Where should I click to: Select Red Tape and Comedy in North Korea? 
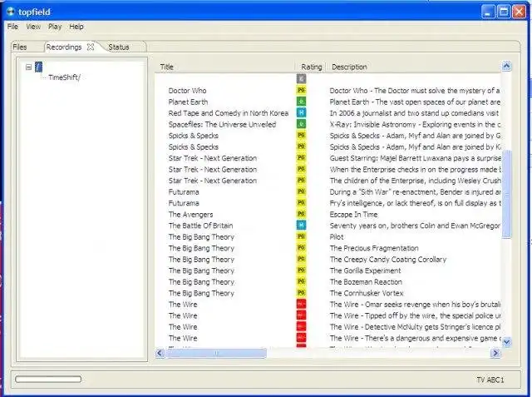point(229,113)
